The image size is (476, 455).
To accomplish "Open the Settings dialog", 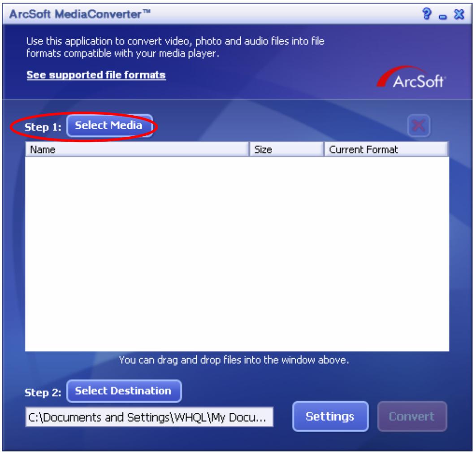I will pos(330,416).
